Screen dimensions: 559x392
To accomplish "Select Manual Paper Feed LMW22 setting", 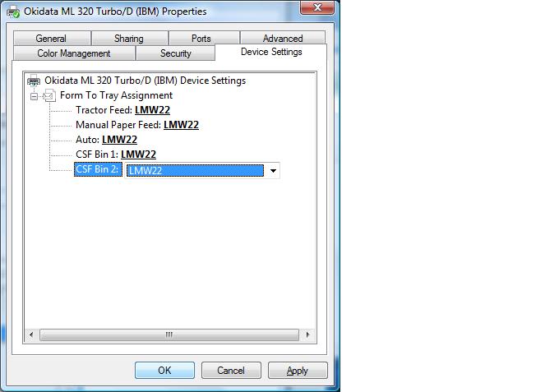I will coord(181,125).
